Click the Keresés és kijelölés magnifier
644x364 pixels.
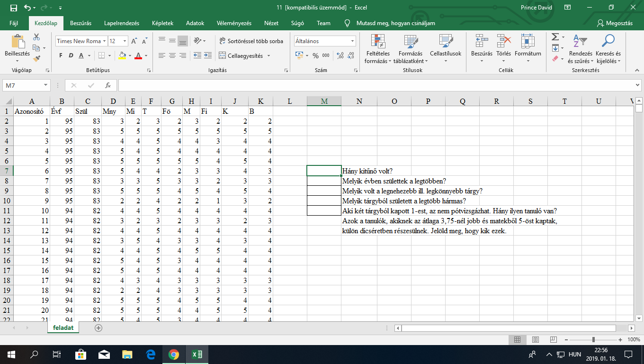click(608, 49)
